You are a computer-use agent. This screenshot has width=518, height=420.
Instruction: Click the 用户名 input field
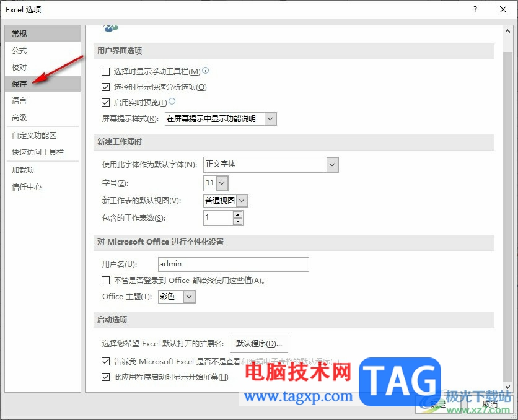[x=234, y=265]
